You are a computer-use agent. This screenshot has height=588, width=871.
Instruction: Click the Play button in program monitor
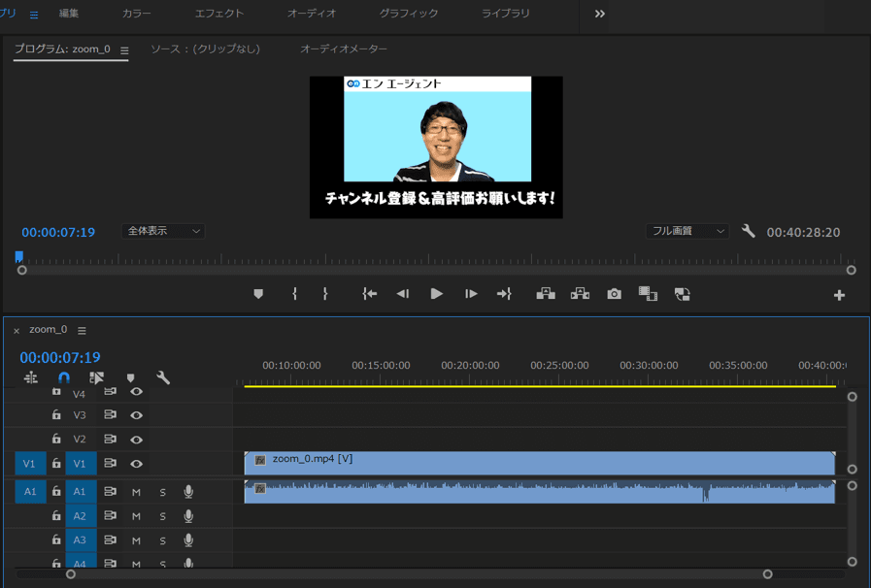[x=437, y=294]
